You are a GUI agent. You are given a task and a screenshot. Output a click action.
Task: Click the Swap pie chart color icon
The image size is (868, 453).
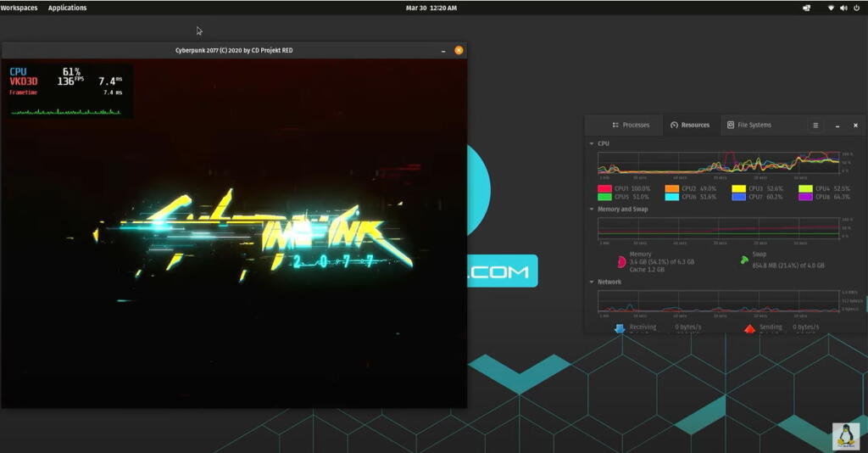click(744, 260)
